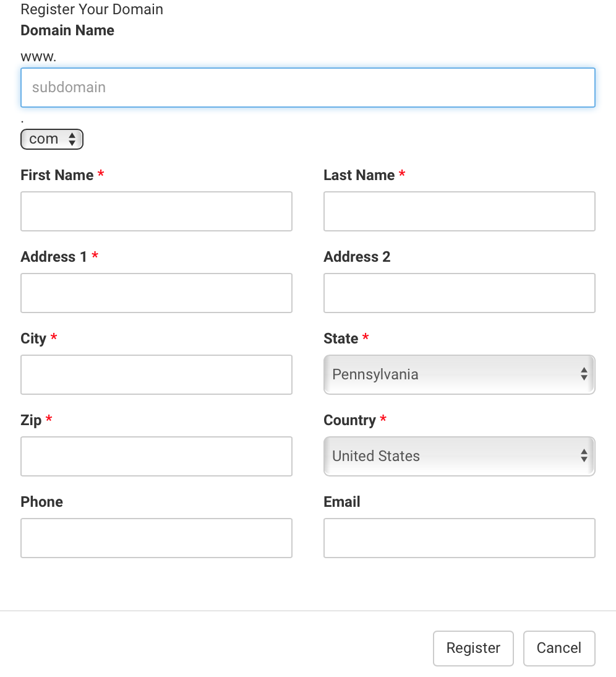
Task: Open the Country dropdown showing United States
Action: click(x=460, y=456)
